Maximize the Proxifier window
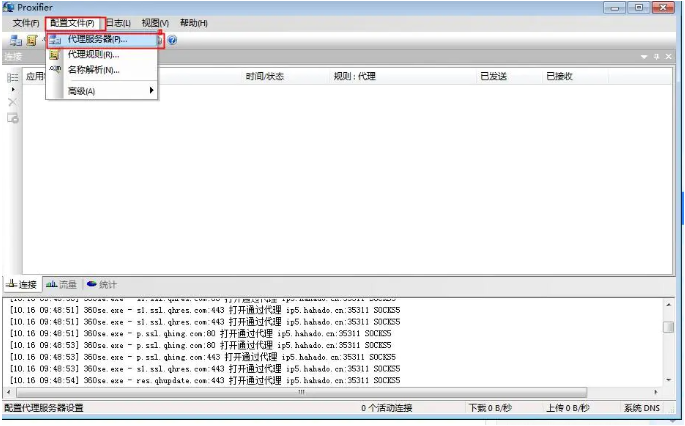The height and width of the screenshot is (426, 685). [639, 8]
